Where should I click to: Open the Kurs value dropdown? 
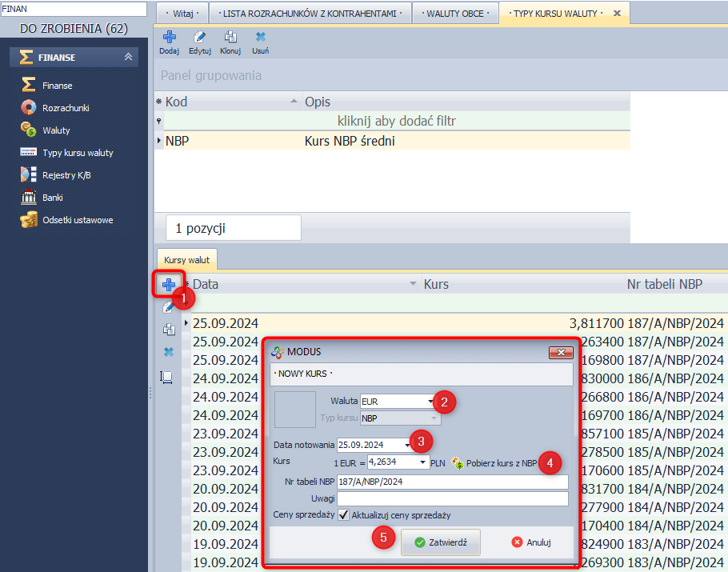pos(422,462)
